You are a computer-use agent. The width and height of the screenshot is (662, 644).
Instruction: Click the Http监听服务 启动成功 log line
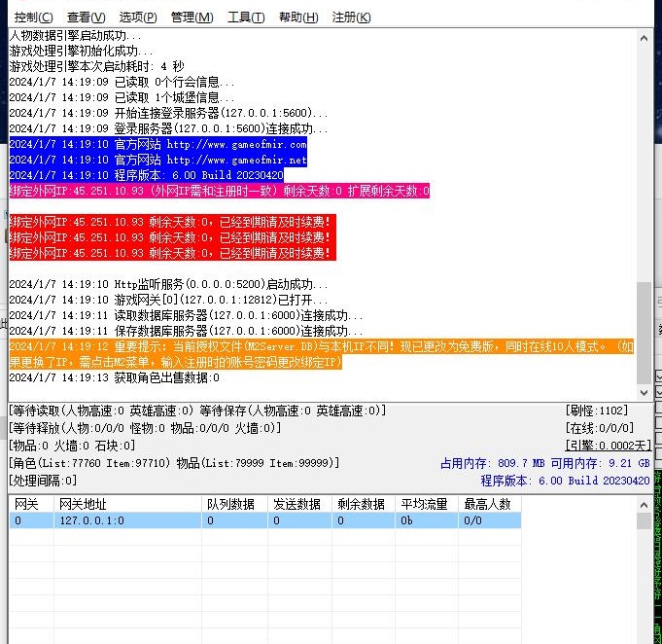168,284
